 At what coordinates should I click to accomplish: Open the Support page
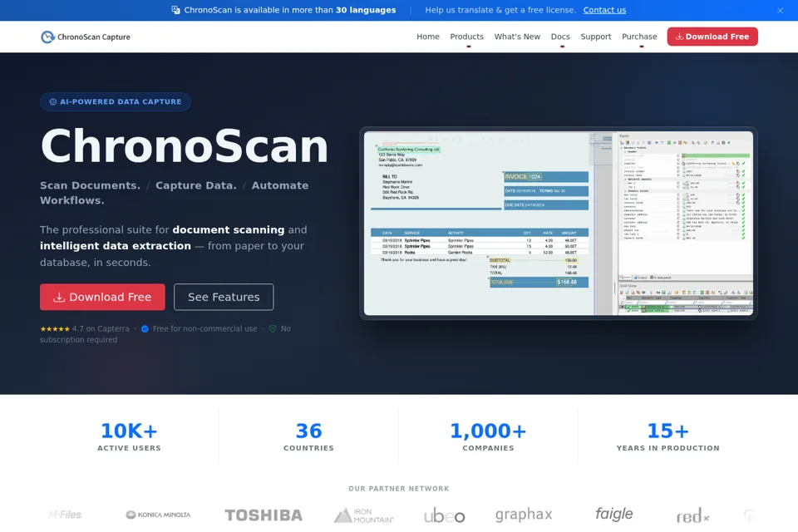(595, 37)
